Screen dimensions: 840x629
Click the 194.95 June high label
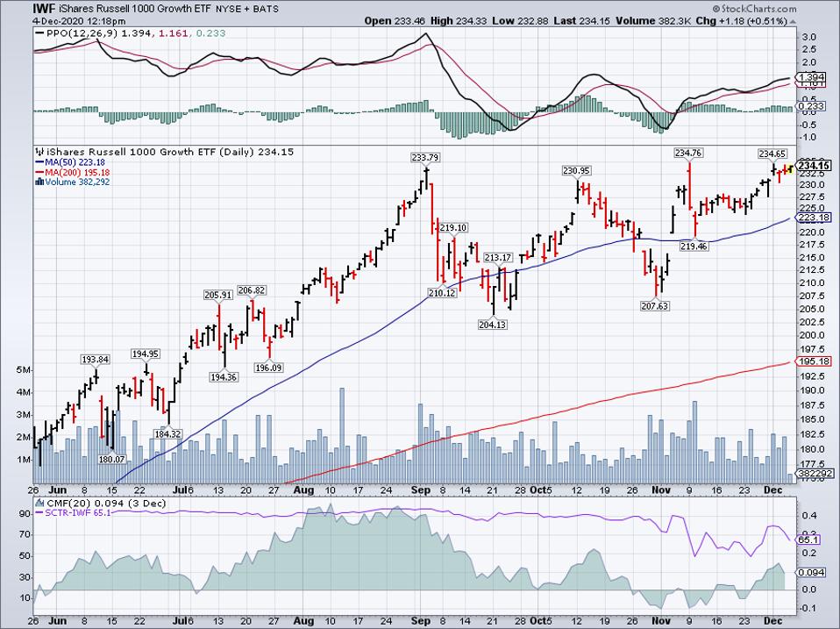[x=146, y=354]
